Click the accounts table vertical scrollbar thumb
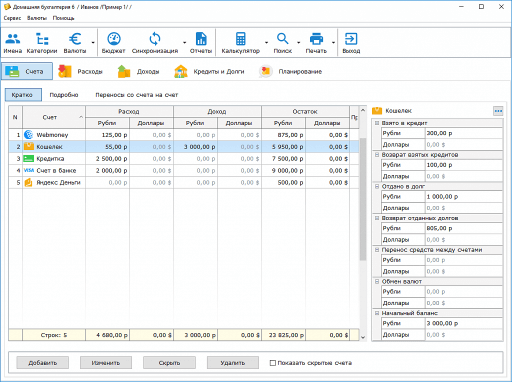Image resolution: width=512 pixels, height=382 pixels. tap(363, 199)
